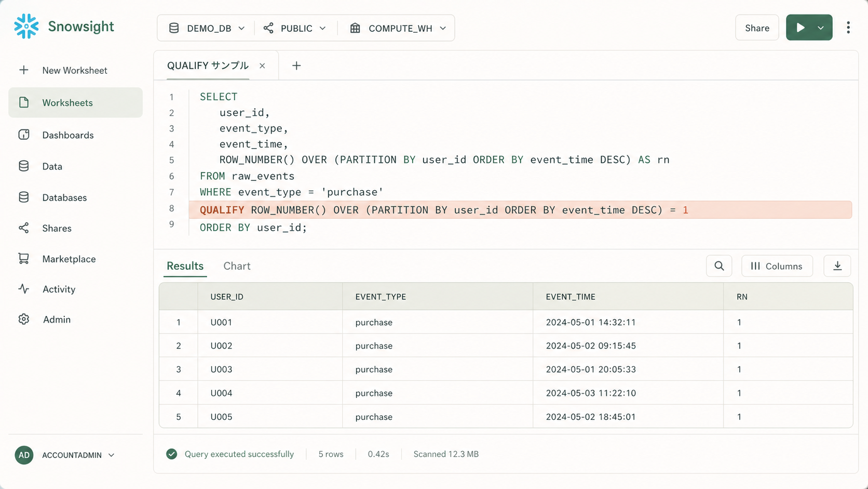Click the Worksheets document icon
Viewport: 868px width, 489px height.
tap(24, 102)
